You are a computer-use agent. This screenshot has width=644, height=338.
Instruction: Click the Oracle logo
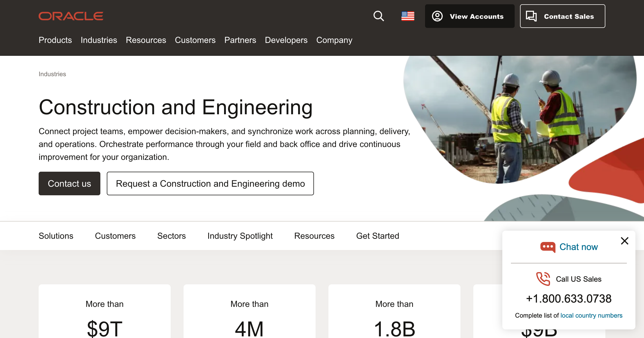coord(71,16)
